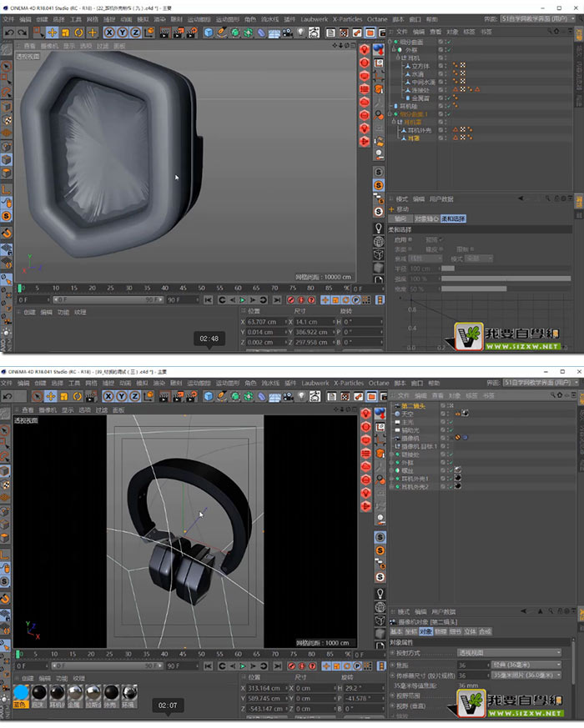
Task: Select the Rotate tool in lower window
Action: (x=78, y=396)
